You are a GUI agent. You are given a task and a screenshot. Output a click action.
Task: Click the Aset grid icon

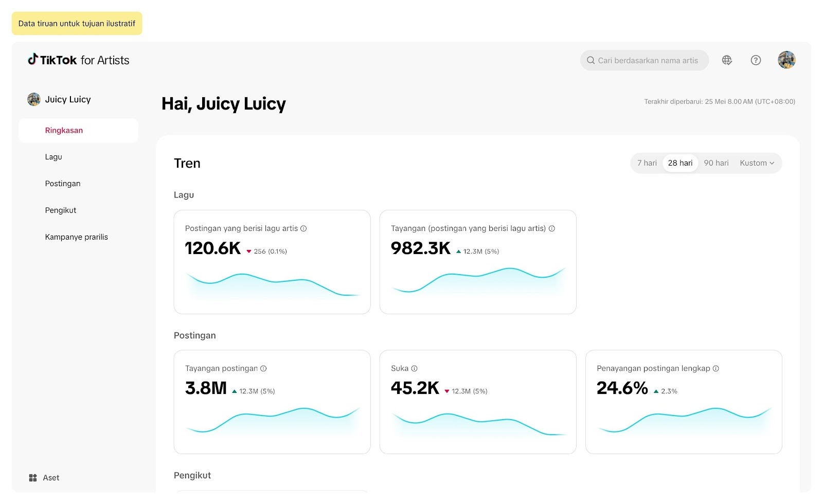(33, 478)
